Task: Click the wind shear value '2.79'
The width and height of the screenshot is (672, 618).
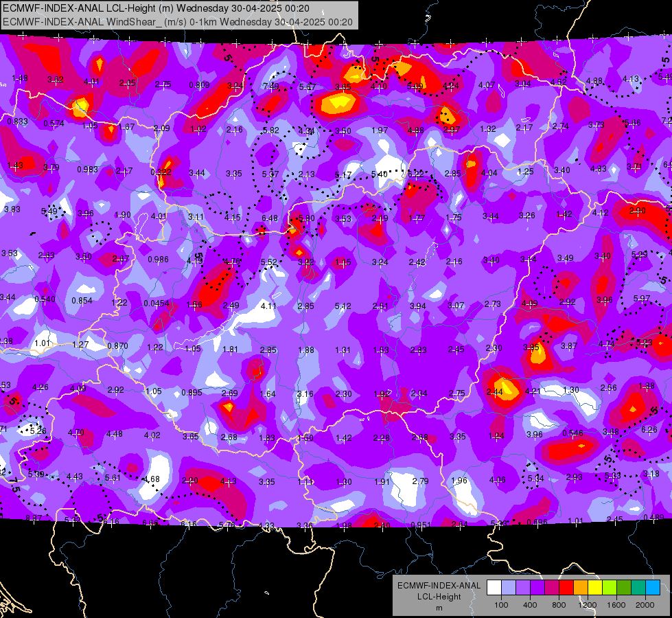Action: [420, 481]
